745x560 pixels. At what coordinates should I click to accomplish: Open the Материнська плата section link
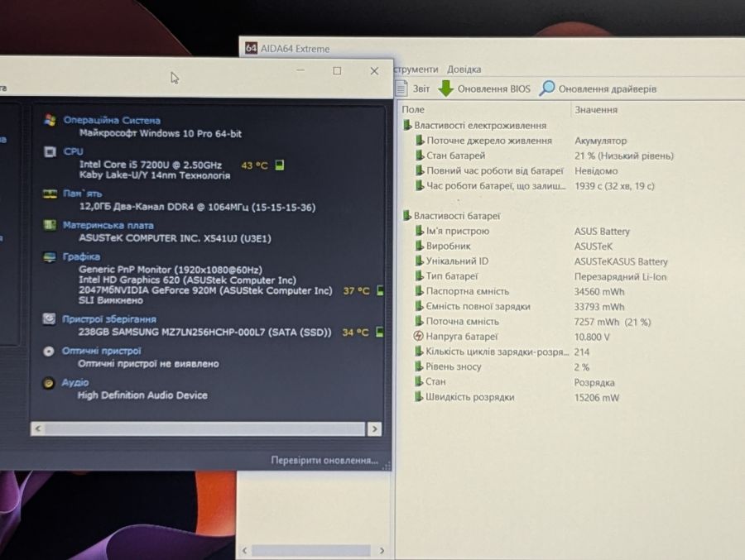pos(108,225)
